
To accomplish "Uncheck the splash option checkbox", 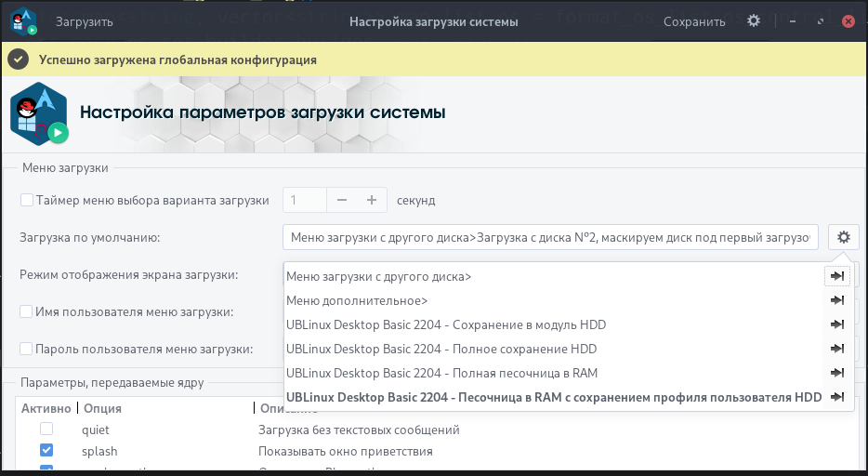I will point(46,451).
